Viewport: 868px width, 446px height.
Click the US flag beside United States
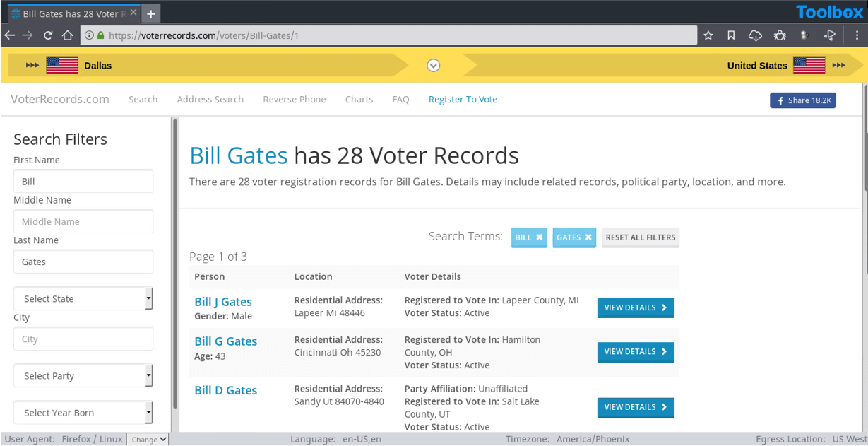[x=809, y=65]
